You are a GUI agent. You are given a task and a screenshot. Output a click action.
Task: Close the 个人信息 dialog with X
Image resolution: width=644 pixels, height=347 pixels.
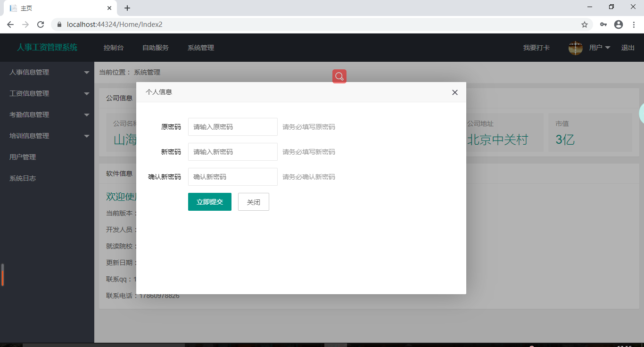(455, 92)
